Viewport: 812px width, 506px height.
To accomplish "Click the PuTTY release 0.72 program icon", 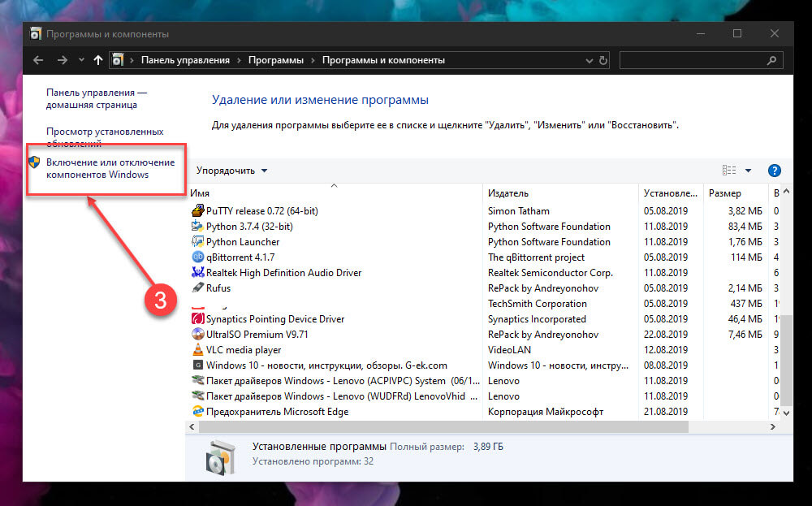I will click(x=198, y=211).
